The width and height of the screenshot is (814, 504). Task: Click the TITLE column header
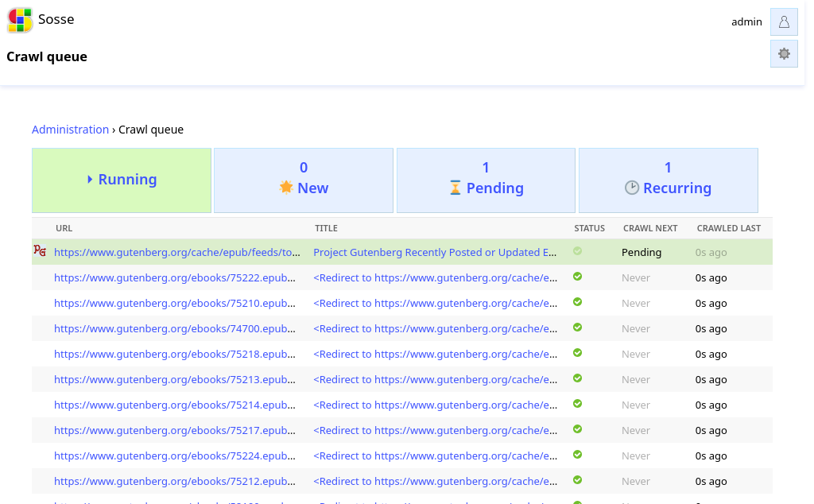click(326, 228)
